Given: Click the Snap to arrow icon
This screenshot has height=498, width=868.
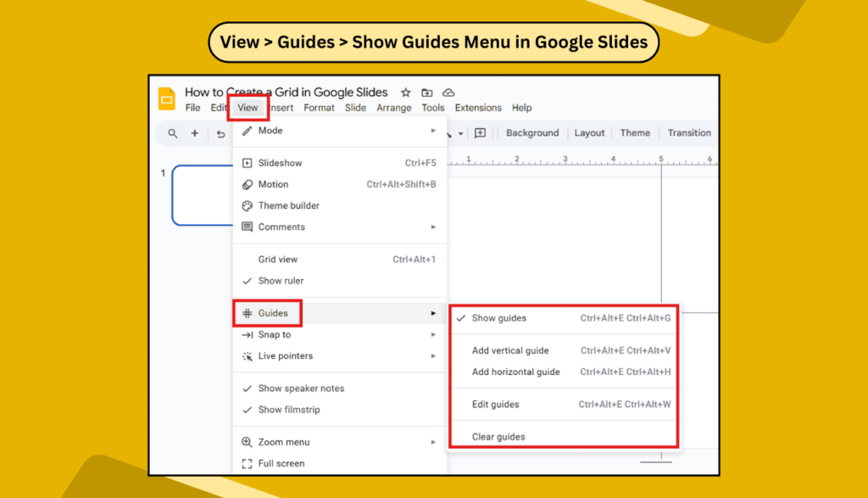Looking at the screenshot, I should (247, 334).
